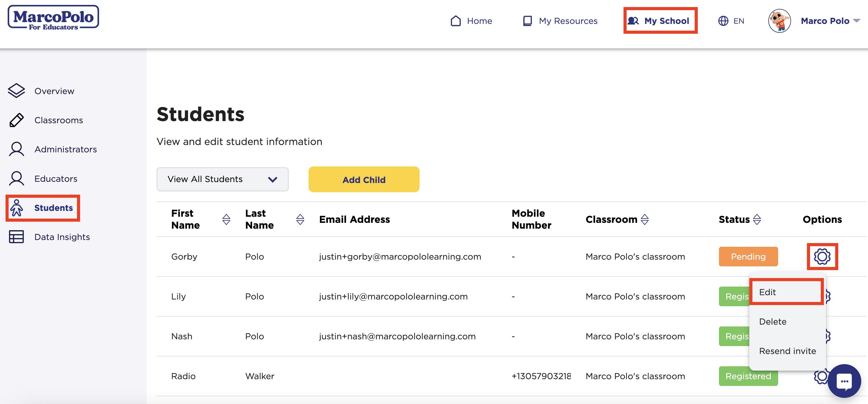Click justin+gorby@marcopololearning.com email
Screen dimensions: 868x404
point(400,257)
